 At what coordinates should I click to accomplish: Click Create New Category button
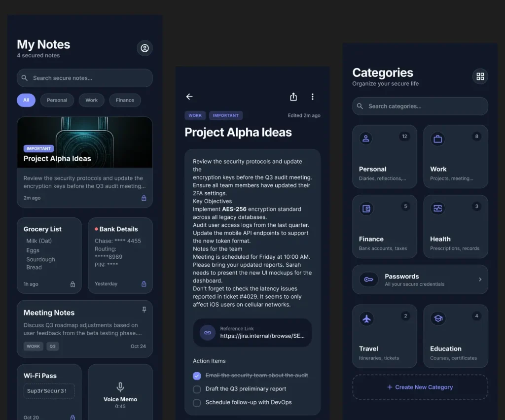pos(420,387)
